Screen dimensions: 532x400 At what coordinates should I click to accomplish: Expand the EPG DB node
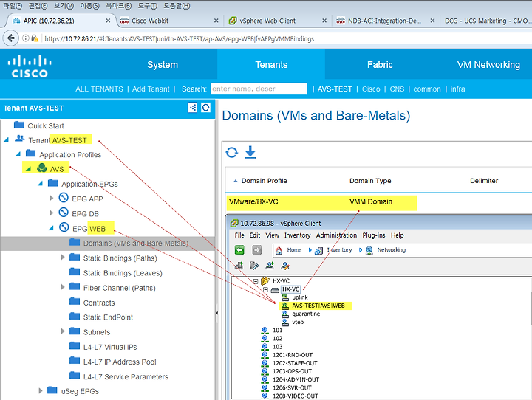click(51, 213)
